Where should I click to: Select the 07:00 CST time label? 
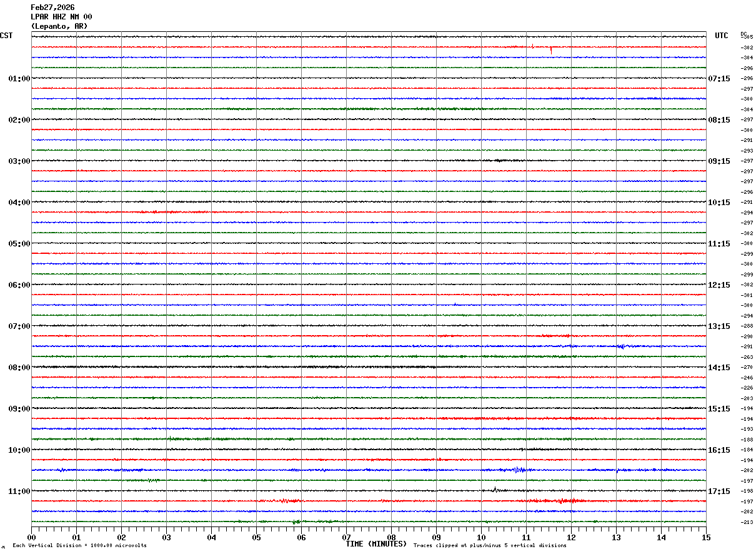pyautogui.click(x=19, y=326)
